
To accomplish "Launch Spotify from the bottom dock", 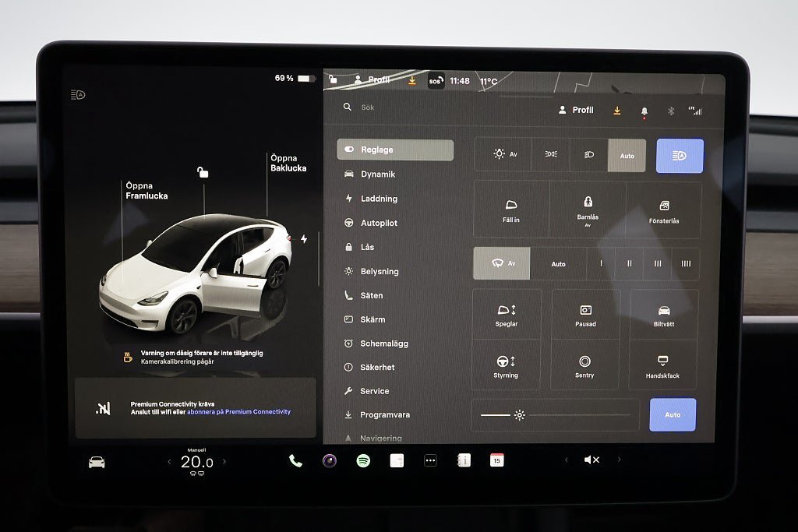I will tap(363, 460).
